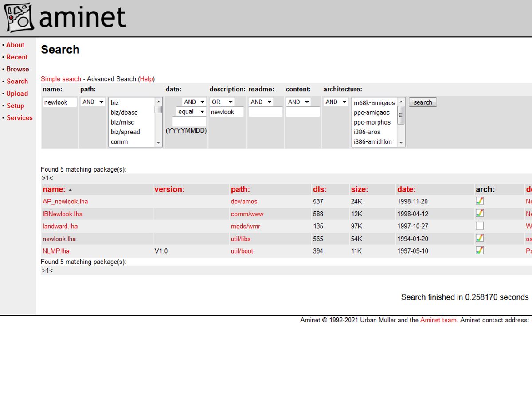
Task: Click the name search input field
Action: [60, 102]
